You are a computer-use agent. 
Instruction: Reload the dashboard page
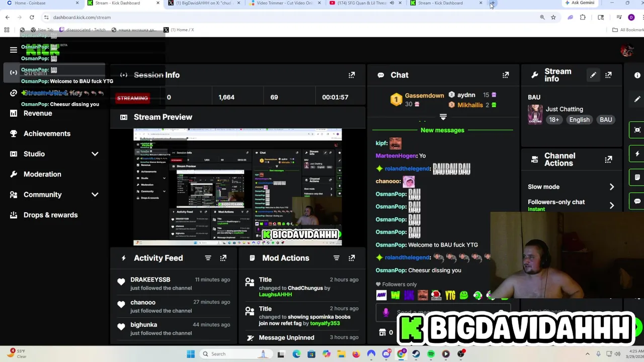[x=32, y=17]
